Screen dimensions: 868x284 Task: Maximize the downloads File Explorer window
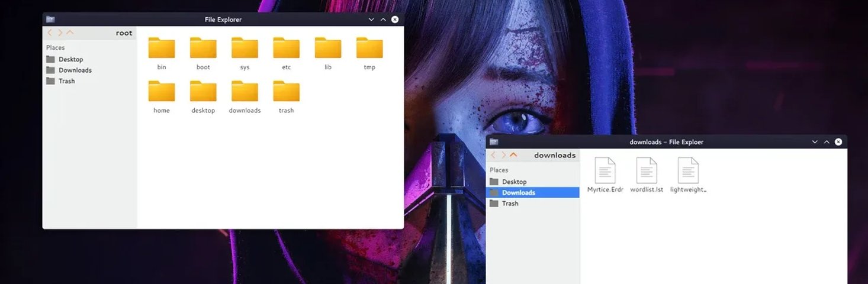[x=827, y=142]
